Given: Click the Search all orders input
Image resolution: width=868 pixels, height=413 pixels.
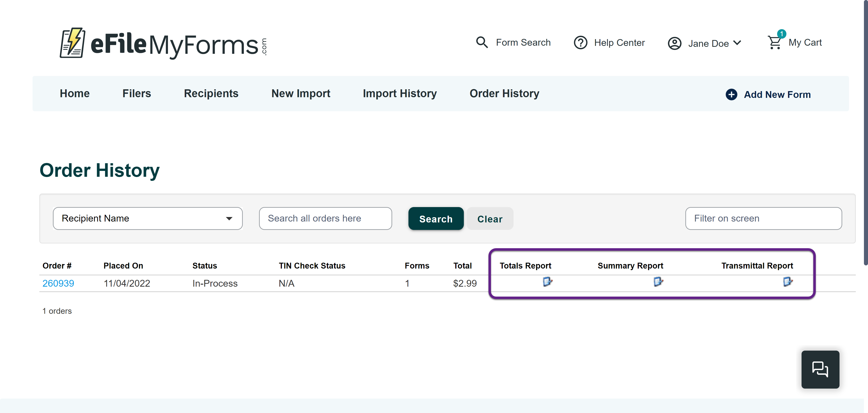Looking at the screenshot, I should (325, 218).
